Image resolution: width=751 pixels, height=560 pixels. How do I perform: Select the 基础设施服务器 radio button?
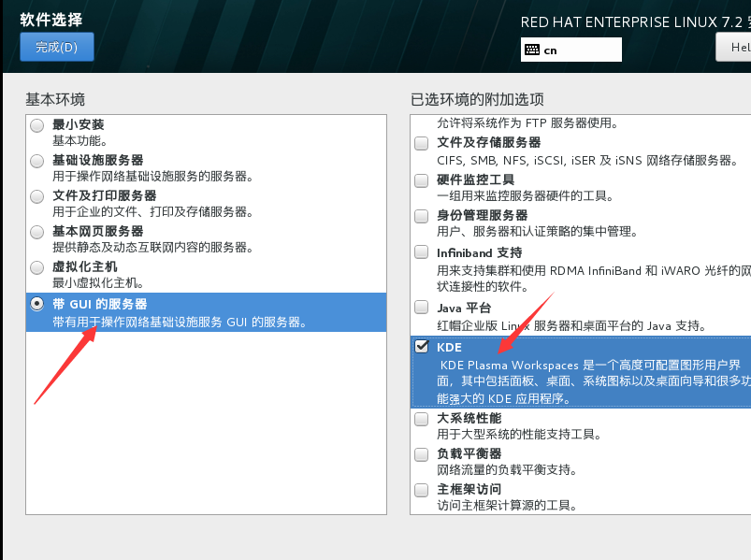pos(36,161)
